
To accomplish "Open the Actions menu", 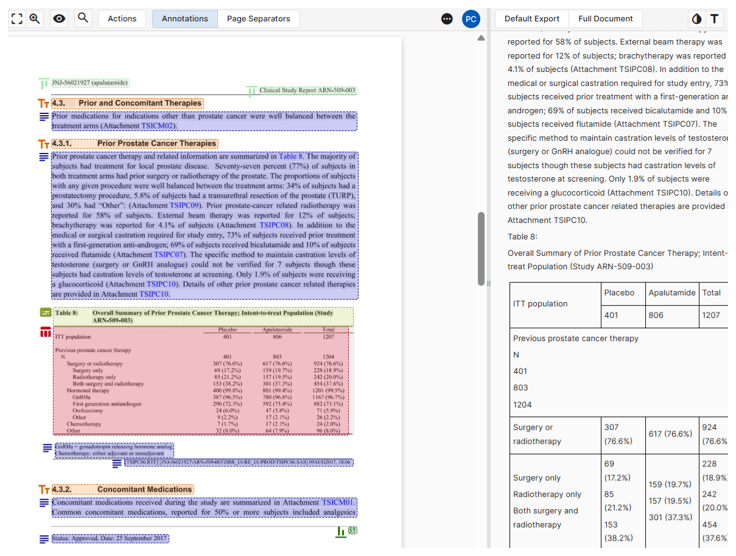I will click(122, 18).
